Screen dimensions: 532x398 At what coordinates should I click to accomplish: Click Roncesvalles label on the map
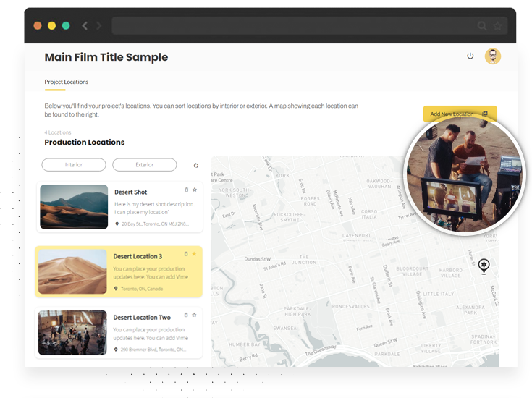pyautogui.click(x=351, y=306)
